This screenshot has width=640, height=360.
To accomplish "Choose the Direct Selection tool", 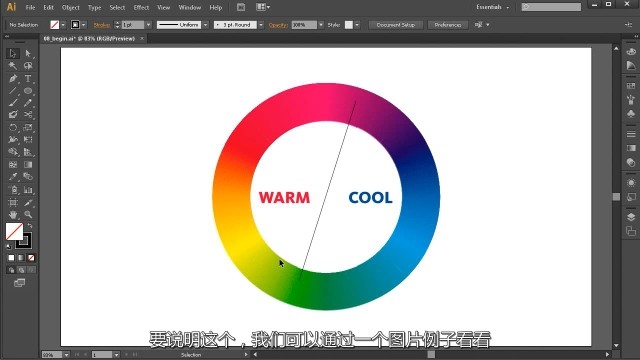I will tap(28, 53).
